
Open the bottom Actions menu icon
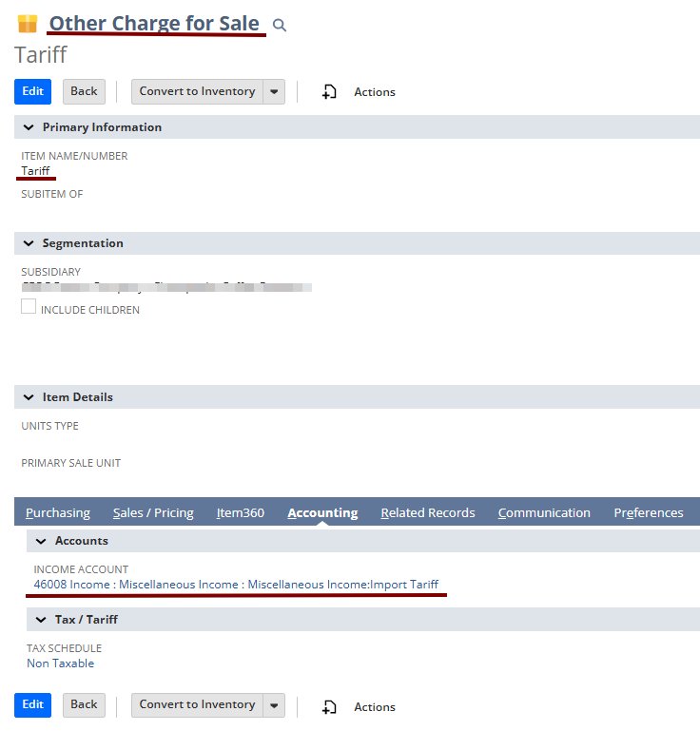click(330, 706)
